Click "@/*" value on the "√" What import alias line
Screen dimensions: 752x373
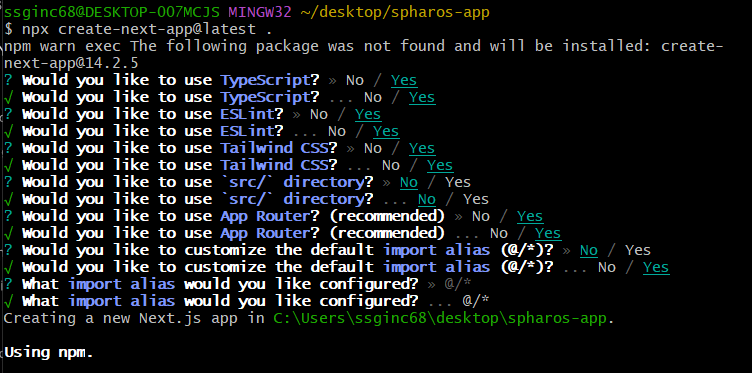tap(476, 302)
